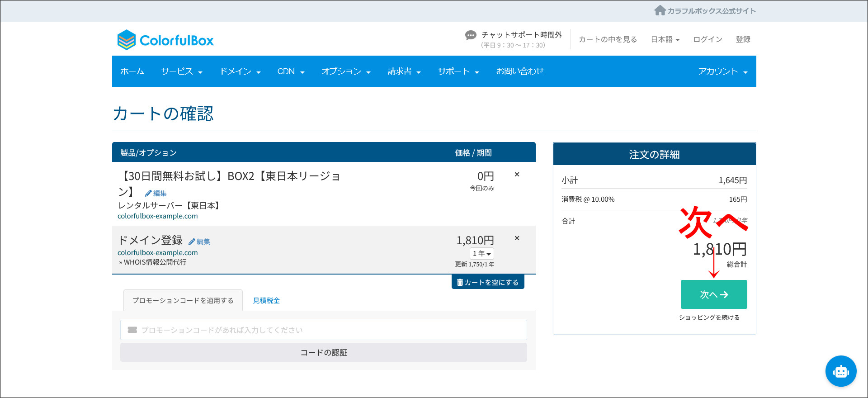Expand the サービス menu
The height and width of the screenshot is (398, 868).
pos(181,71)
